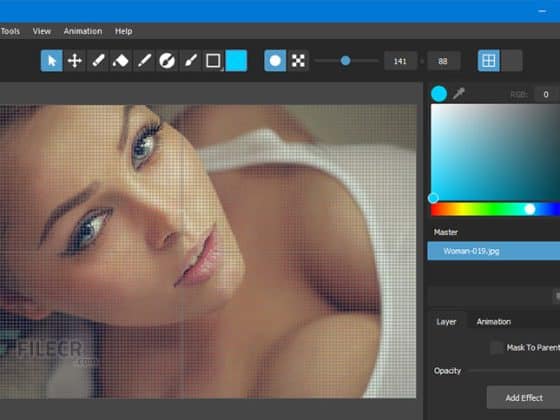Click the color square selection handle

pyautogui.click(x=433, y=198)
